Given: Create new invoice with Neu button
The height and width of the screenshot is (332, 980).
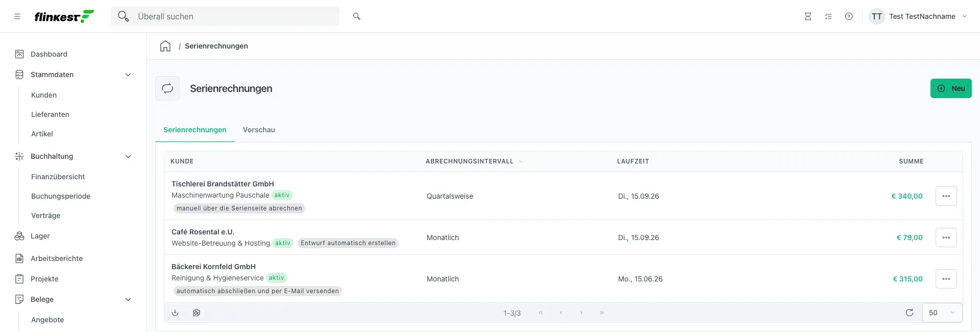Looking at the screenshot, I should point(951,88).
